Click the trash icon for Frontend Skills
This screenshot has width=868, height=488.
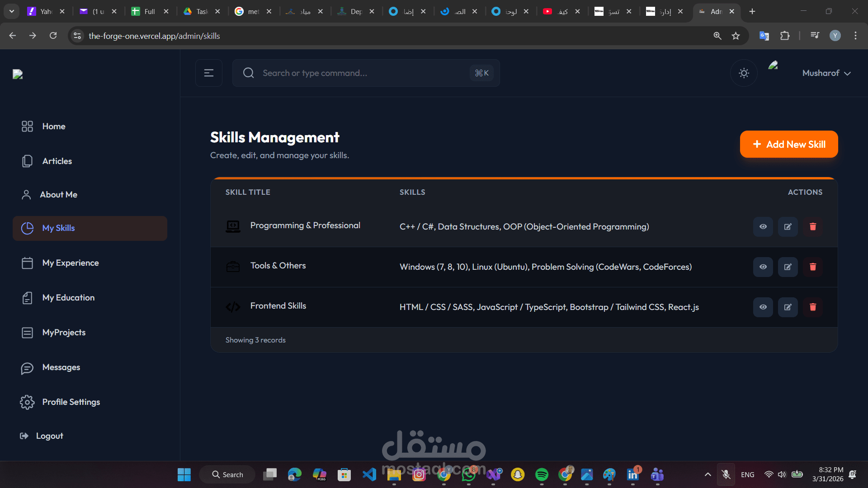pos(812,307)
